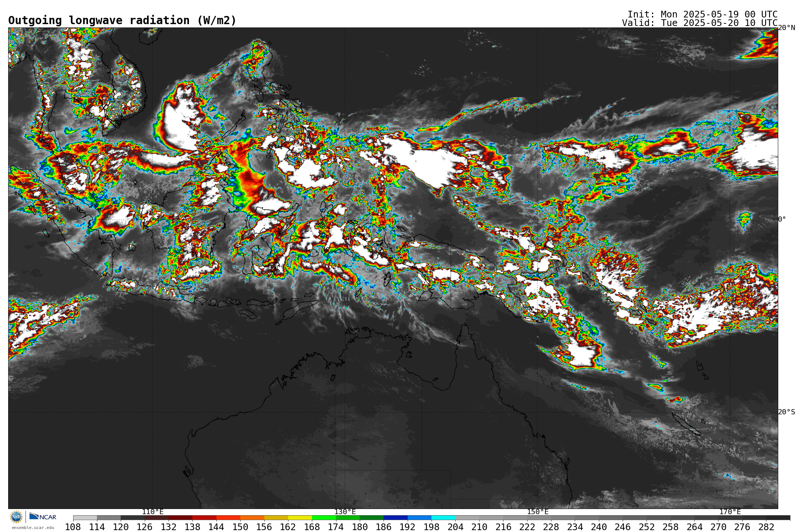Pick the orange 150–156 colorbar swatch
The height and width of the screenshot is (532, 802).
[252, 518]
